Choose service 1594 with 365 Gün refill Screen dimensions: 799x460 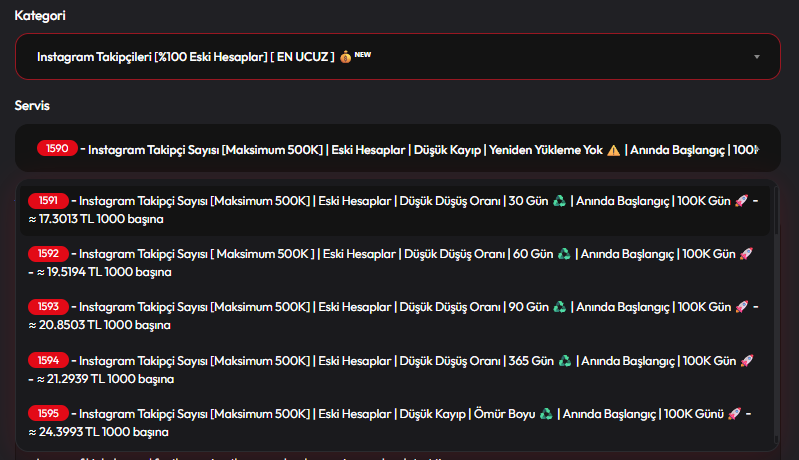coord(395,369)
